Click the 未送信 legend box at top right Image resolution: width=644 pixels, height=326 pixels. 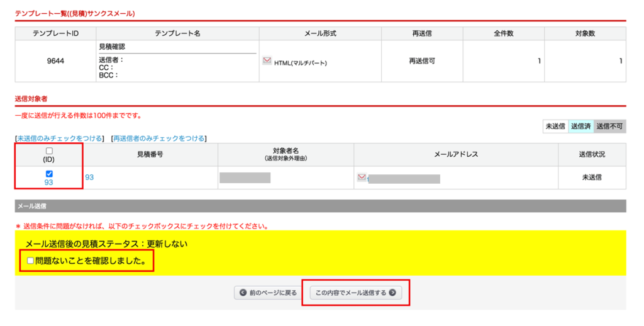[555, 126]
